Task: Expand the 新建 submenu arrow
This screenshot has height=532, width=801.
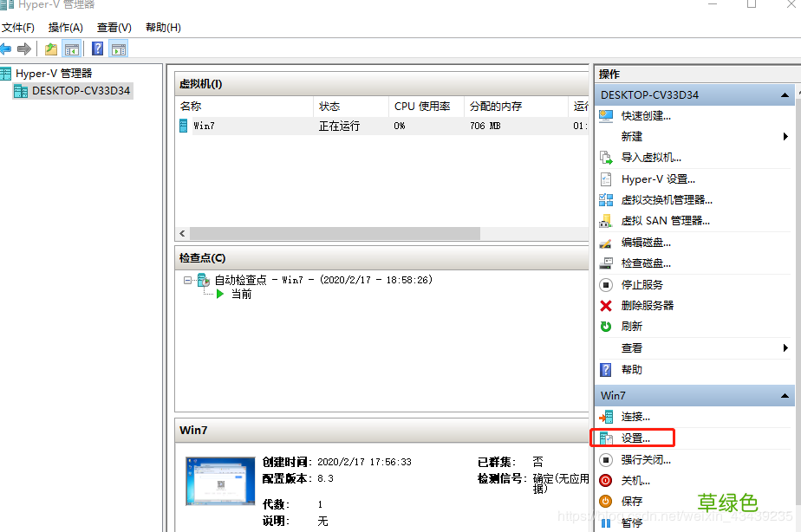Action: 786,136
